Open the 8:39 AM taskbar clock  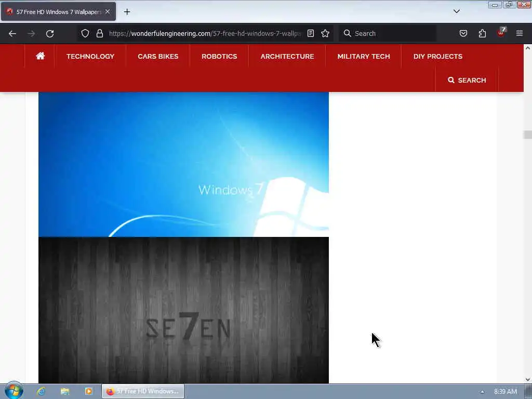tap(505, 392)
